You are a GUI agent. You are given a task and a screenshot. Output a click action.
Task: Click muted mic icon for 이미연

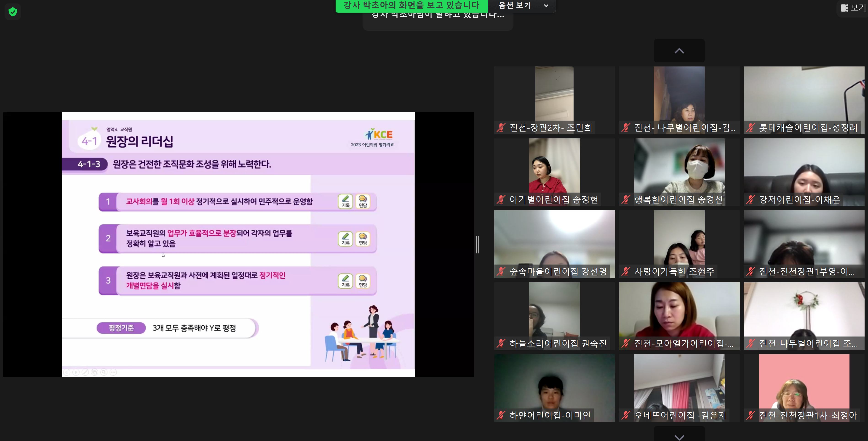(501, 415)
